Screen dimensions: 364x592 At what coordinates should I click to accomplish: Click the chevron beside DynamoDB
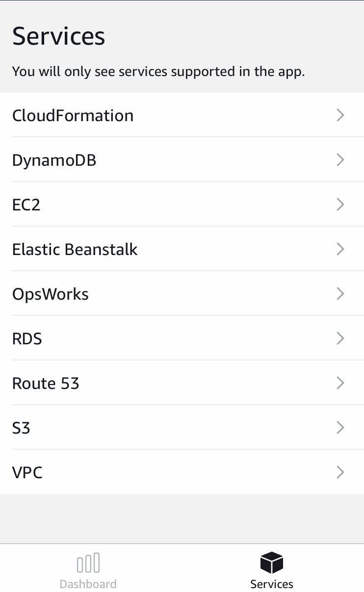(340, 160)
